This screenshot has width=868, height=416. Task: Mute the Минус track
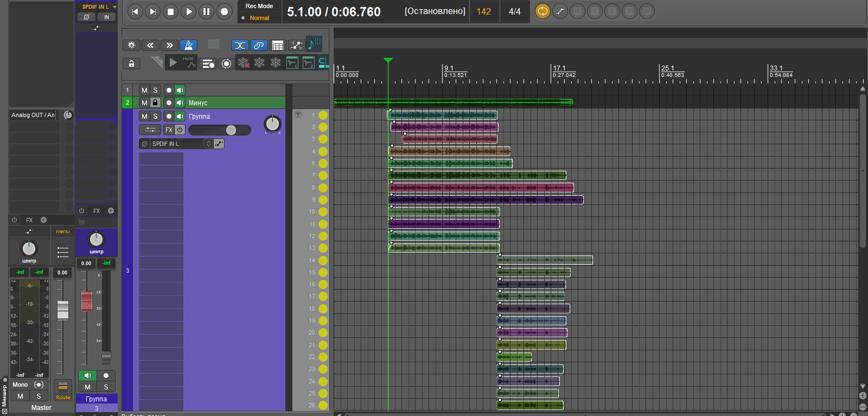coord(144,103)
